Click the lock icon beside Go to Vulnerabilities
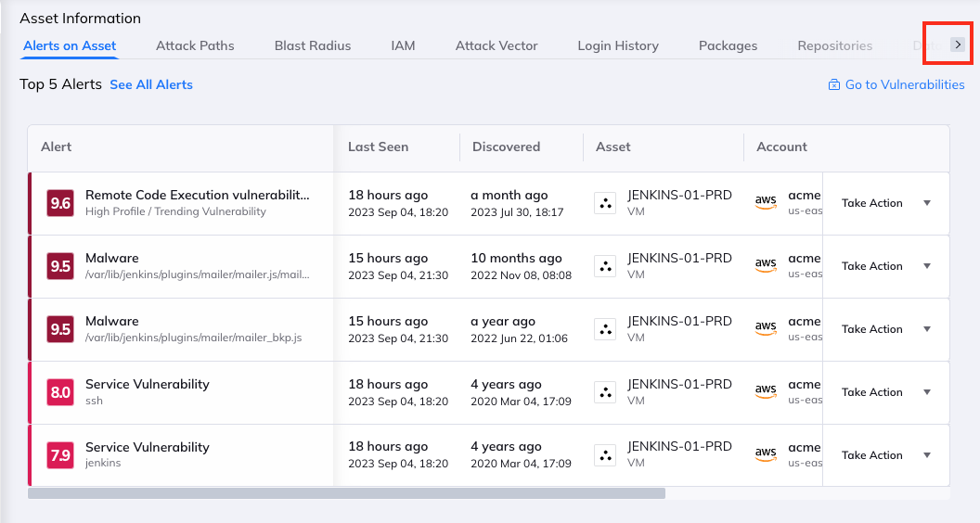980x523 pixels. point(834,85)
